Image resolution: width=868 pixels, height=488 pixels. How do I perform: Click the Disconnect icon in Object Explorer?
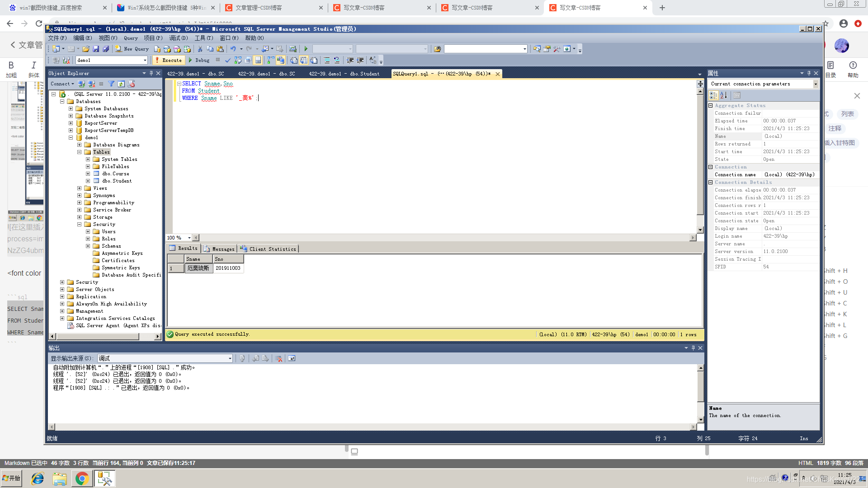pos(92,84)
